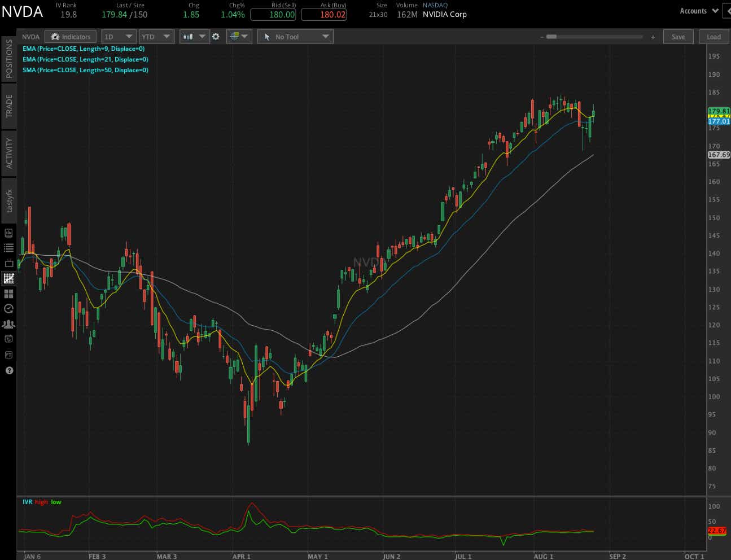Click the Indicators button
The image size is (731, 560).
pyautogui.click(x=71, y=36)
